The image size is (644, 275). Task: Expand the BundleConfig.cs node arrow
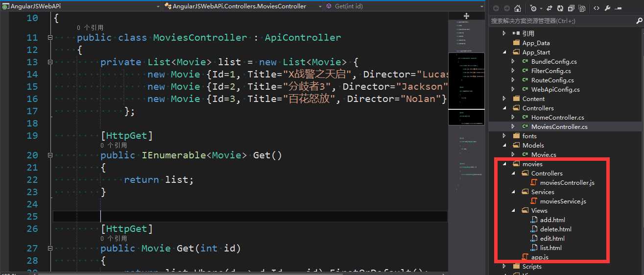tap(513, 61)
